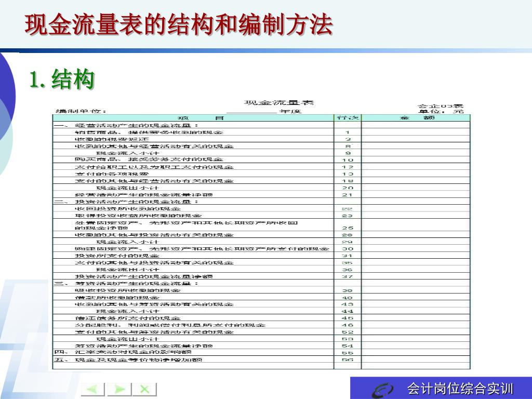Click line number 56 in 行次 column

(348, 360)
